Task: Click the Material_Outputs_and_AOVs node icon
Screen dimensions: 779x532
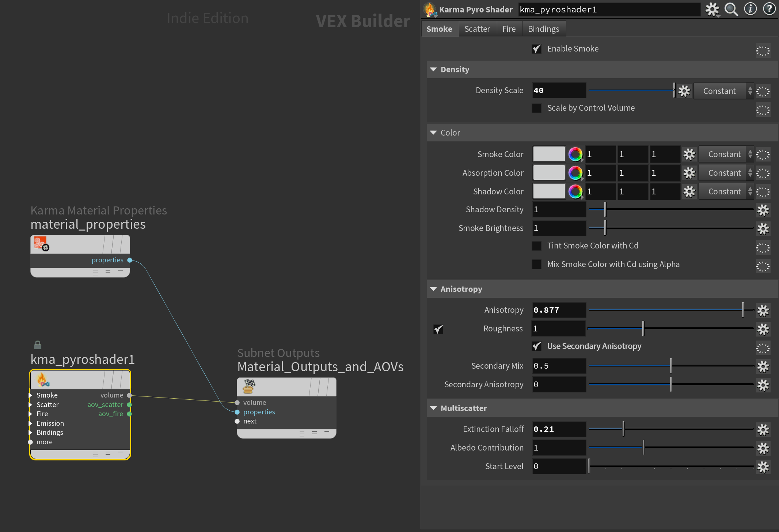Action: 249,387
